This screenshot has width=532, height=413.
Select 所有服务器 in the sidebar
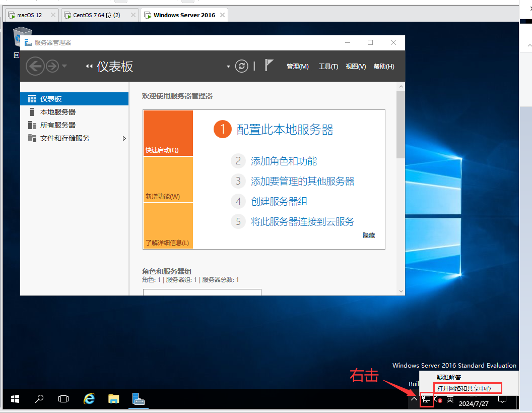click(74, 125)
